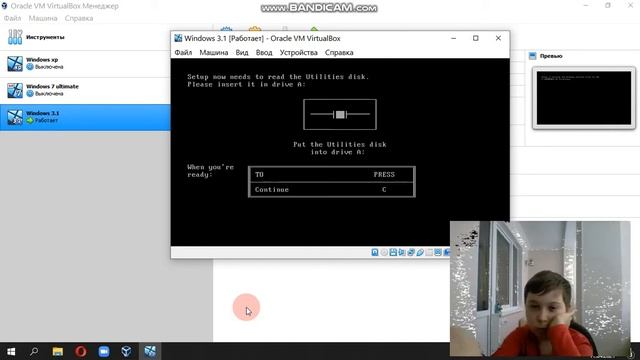Open Файл menu in Windows 3.1 VM window
The width and height of the screenshot is (640, 360).
[x=183, y=53]
